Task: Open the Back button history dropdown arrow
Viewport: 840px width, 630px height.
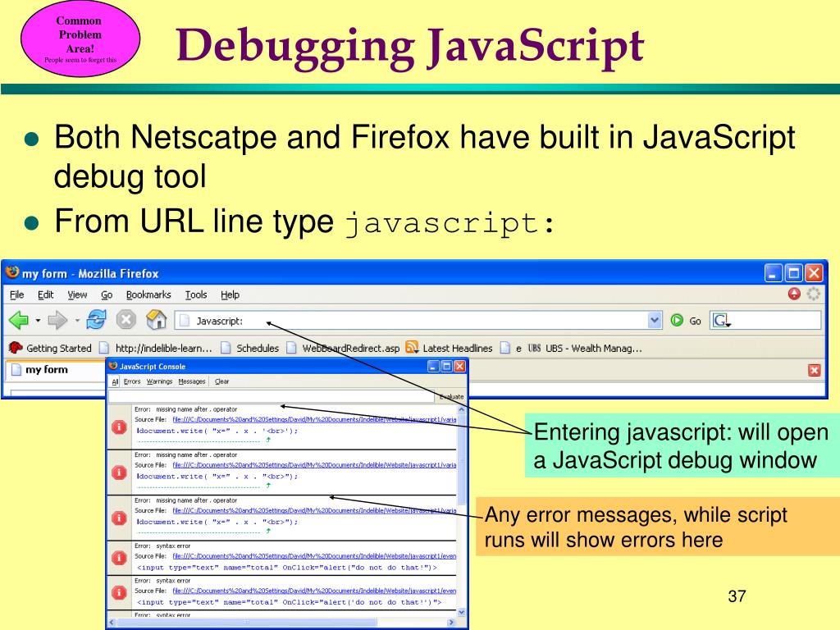Action: click(x=38, y=321)
